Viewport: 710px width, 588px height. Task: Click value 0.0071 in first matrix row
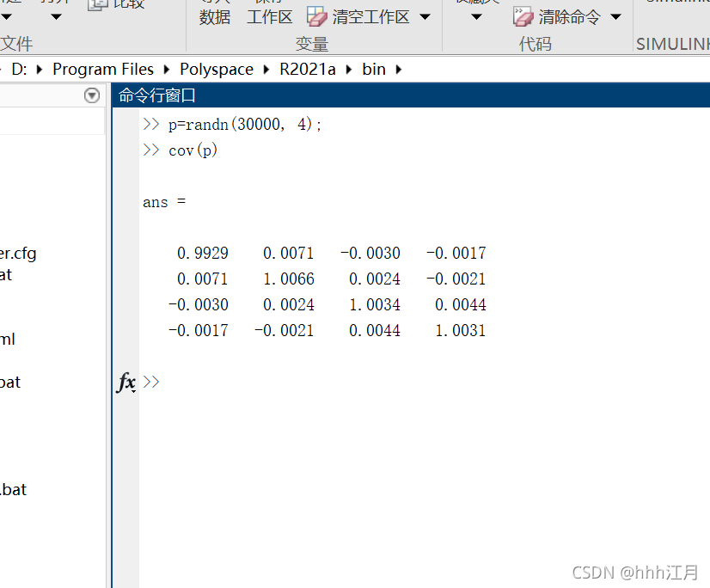tap(289, 253)
